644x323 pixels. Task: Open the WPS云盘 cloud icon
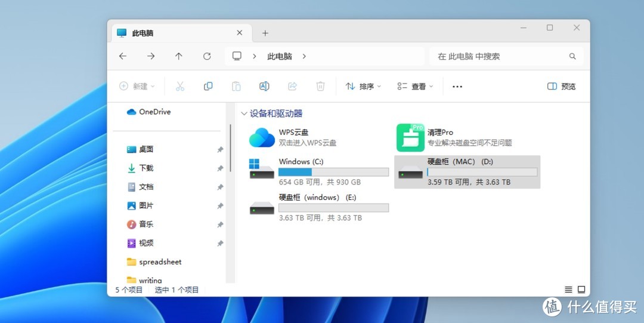pos(262,137)
